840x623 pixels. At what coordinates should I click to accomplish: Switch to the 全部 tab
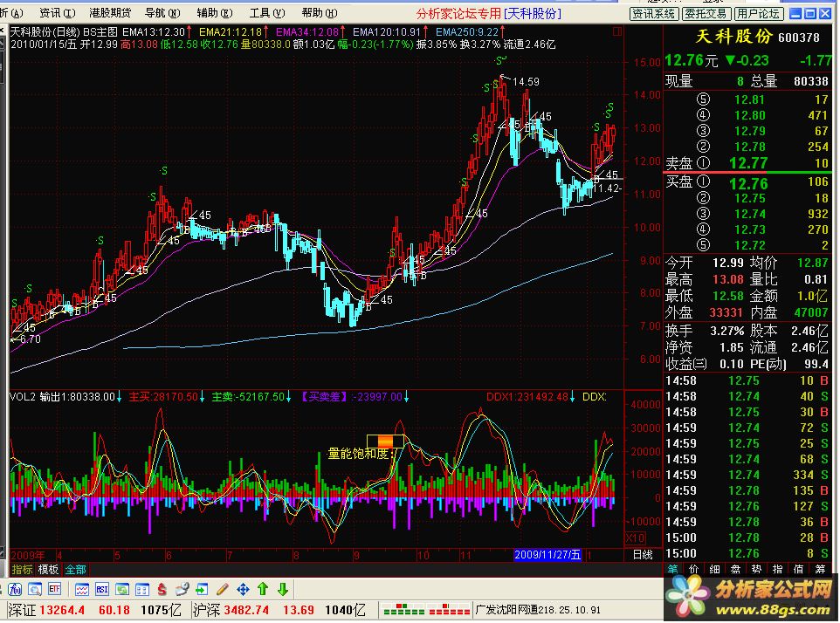[x=76, y=569]
